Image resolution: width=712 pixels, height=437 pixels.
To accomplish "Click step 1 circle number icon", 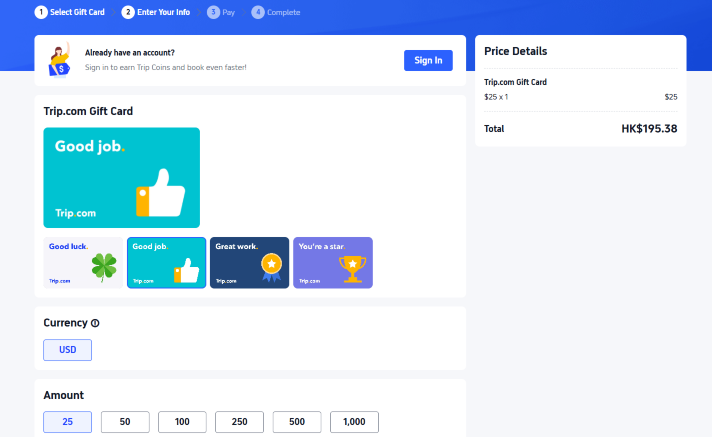I will point(41,12).
